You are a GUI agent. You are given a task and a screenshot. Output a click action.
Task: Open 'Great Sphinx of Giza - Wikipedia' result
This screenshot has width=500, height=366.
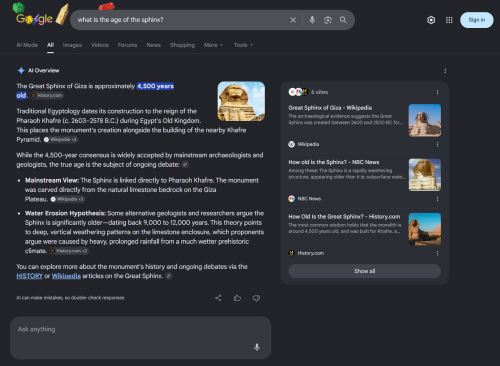click(x=330, y=108)
